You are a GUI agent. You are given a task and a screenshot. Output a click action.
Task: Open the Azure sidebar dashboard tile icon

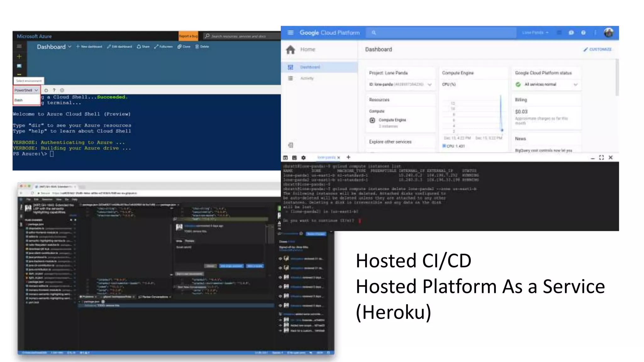click(x=19, y=66)
